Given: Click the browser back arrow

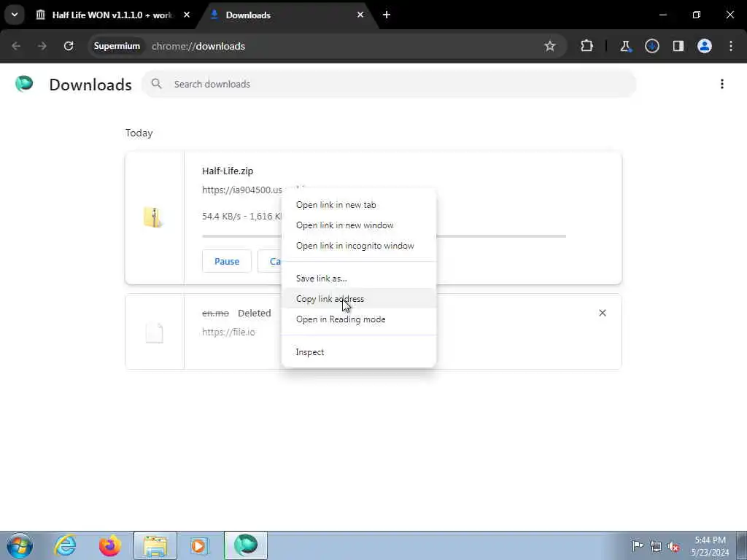Looking at the screenshot, I should [16, 46].
